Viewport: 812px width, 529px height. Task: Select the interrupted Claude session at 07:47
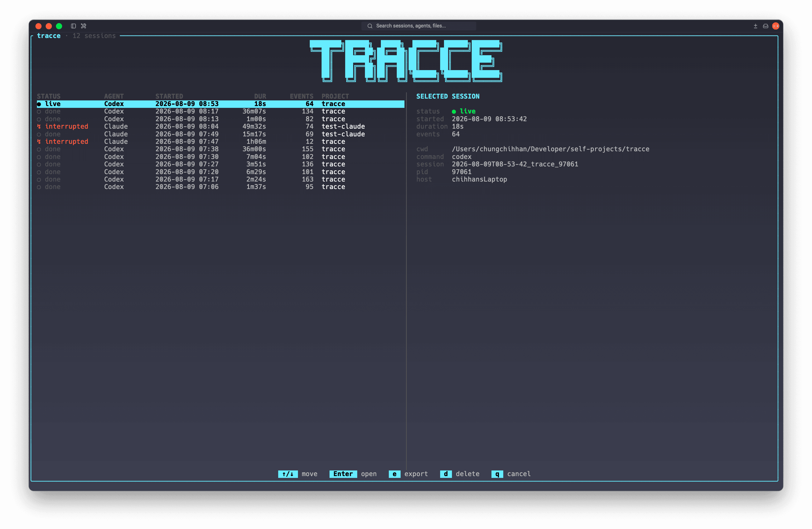[x=220, y=142]
